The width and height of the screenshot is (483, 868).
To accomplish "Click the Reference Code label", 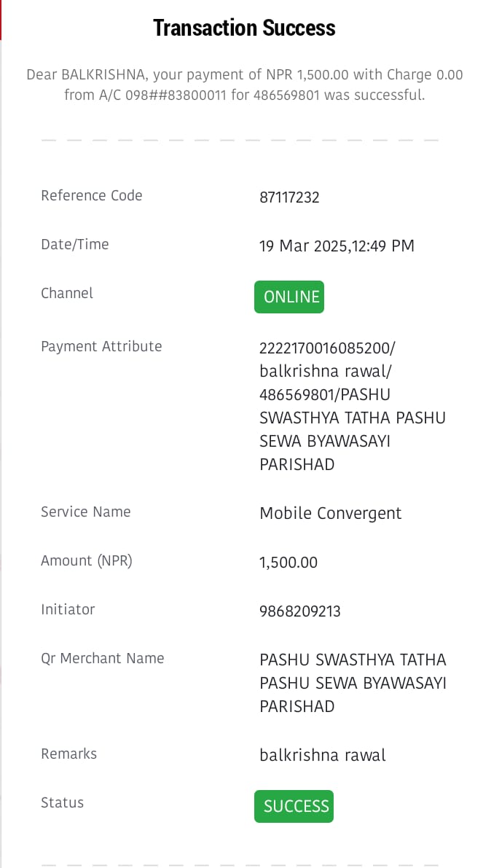I will click(91, 195).
